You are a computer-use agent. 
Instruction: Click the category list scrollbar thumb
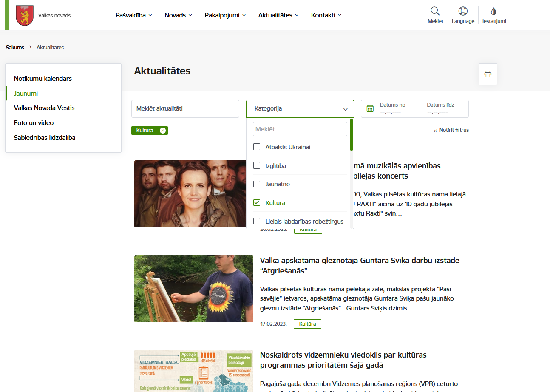(352, 134)
